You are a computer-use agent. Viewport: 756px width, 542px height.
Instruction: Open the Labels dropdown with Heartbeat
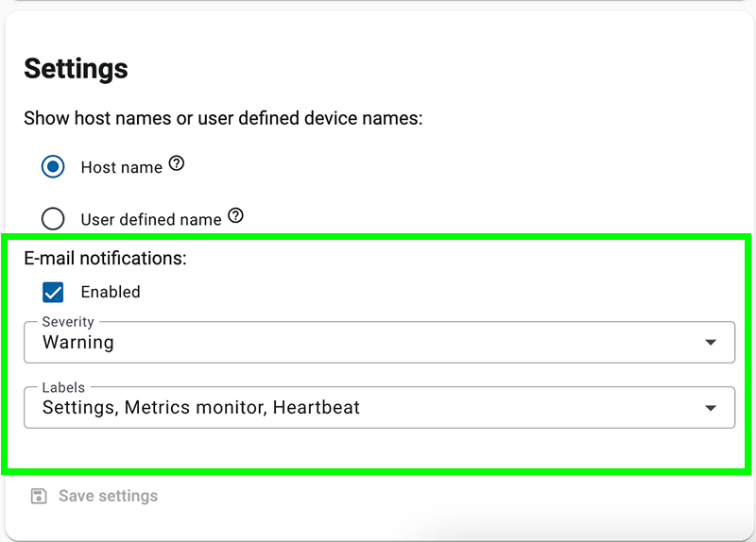(x=380, y=408)
